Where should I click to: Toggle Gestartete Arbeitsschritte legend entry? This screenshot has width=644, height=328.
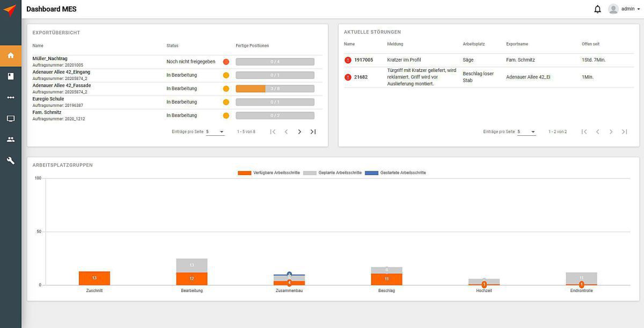[396, 173]
